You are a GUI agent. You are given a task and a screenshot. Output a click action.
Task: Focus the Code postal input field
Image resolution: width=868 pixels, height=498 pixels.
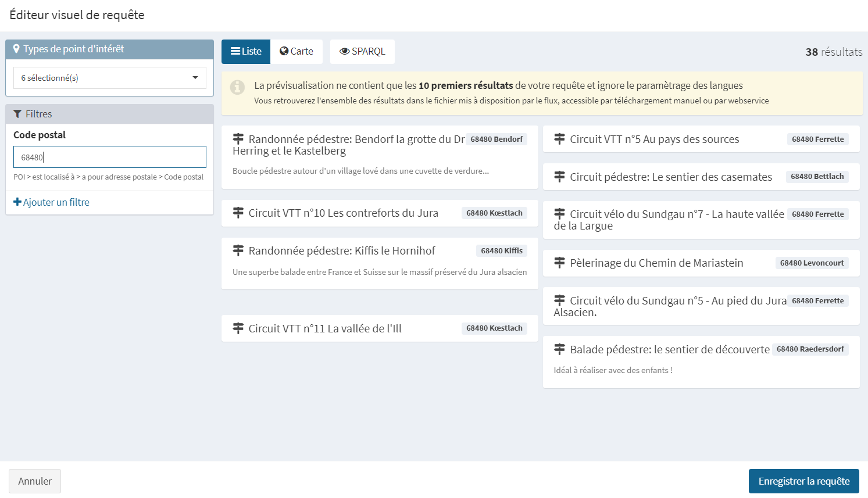(109, 157)
